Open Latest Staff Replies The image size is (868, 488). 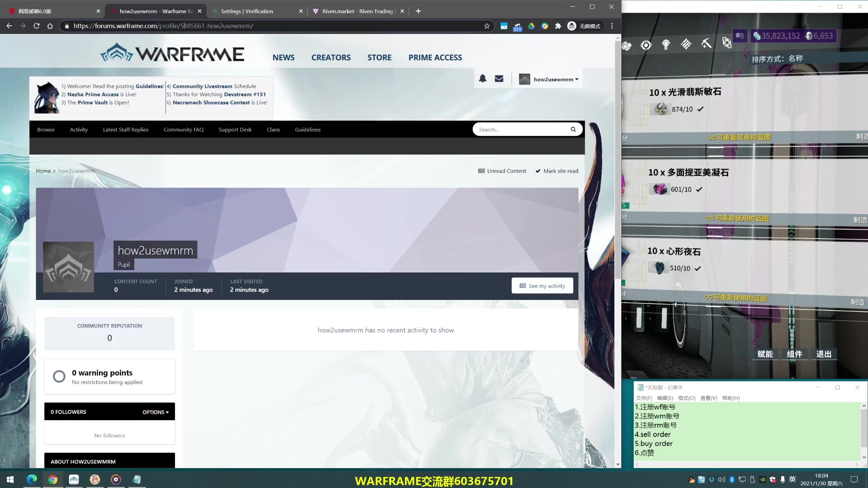click(x=126, y=129)
